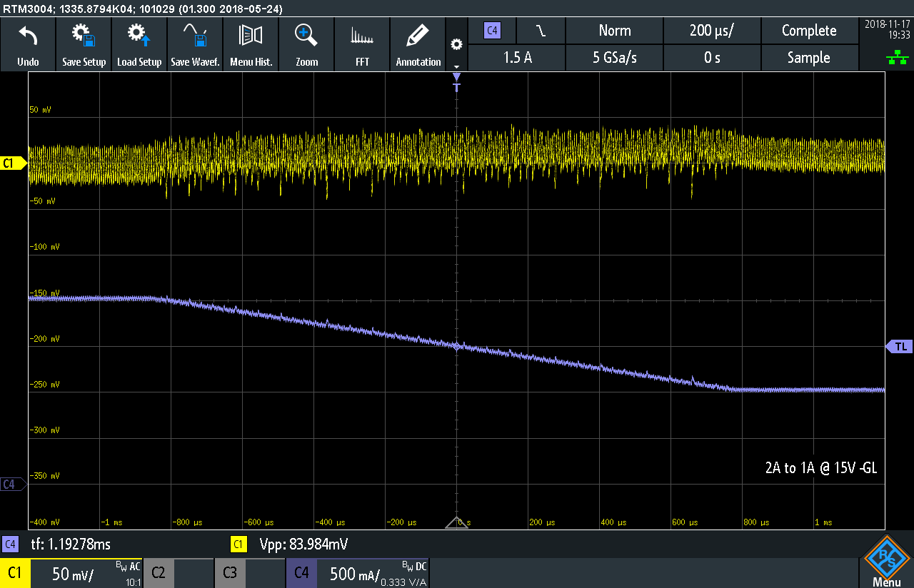
Task: Open the Norm trigger mode selector
Action: coord(614,31)
